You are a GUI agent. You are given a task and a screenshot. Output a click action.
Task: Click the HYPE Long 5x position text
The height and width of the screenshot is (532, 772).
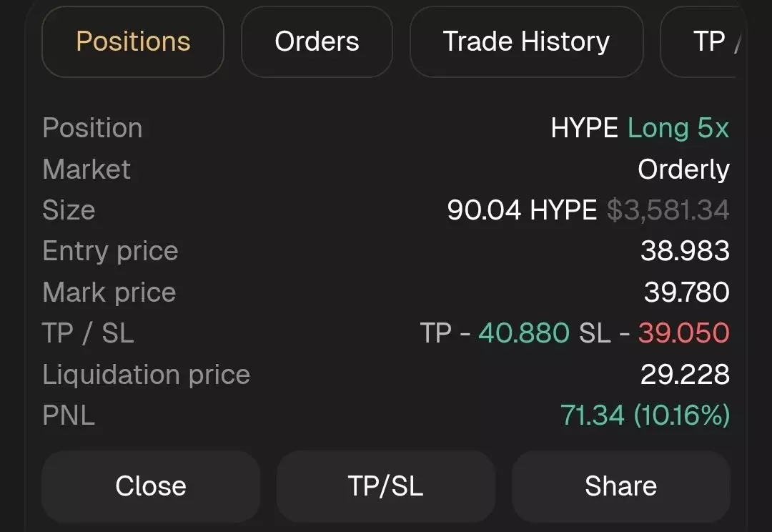click(x=640, y=129)
